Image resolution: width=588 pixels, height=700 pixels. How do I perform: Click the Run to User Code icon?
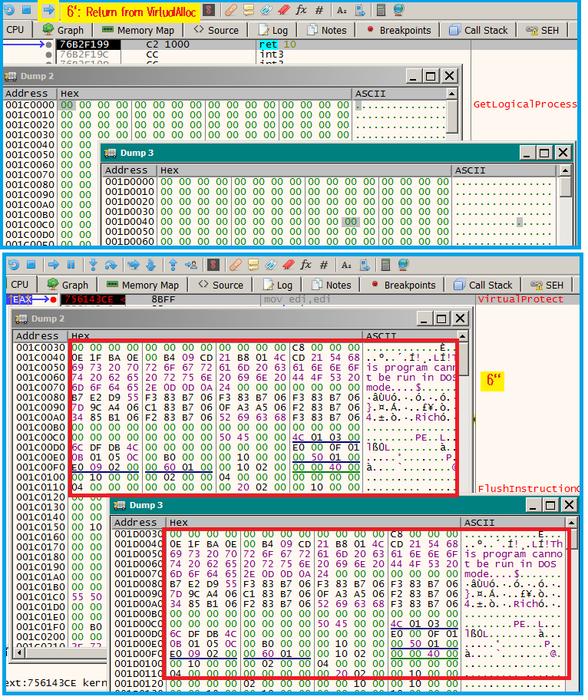(x=191, y=265)
